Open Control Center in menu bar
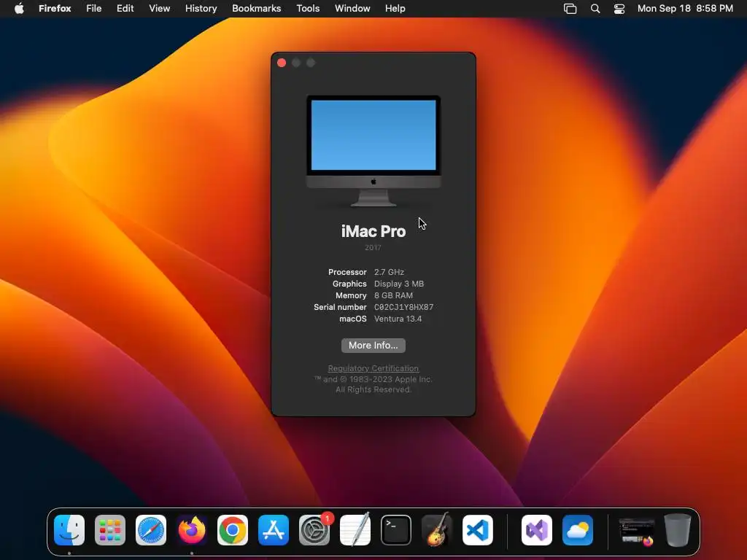The image size is (747, 560). 619,9
